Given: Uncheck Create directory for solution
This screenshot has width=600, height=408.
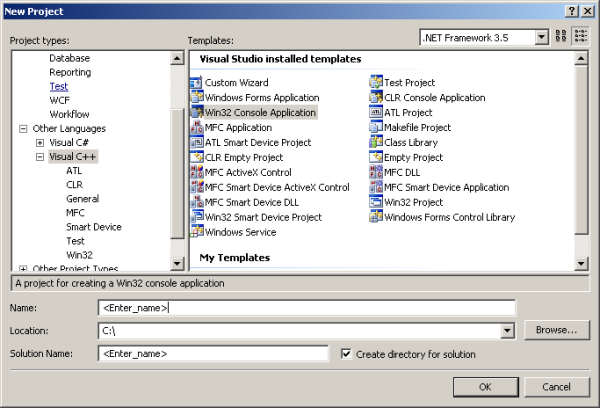Looking at the screenshot, I should pos(346,354).
